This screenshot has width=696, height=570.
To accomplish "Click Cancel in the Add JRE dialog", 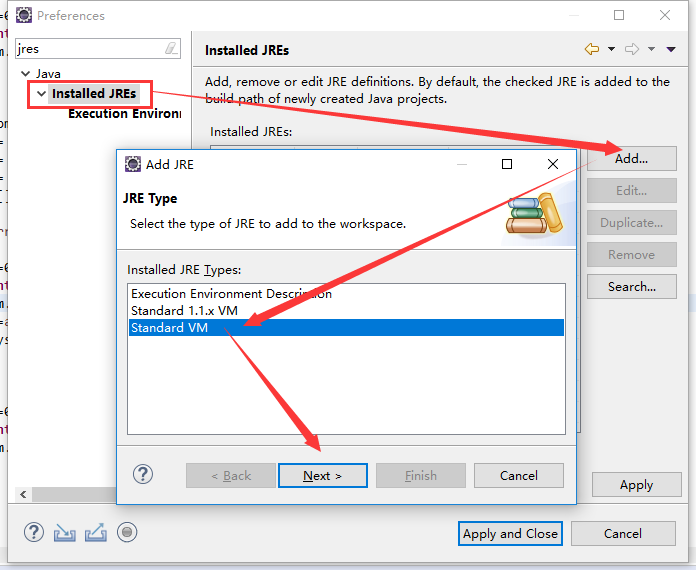I will (519, 475).
